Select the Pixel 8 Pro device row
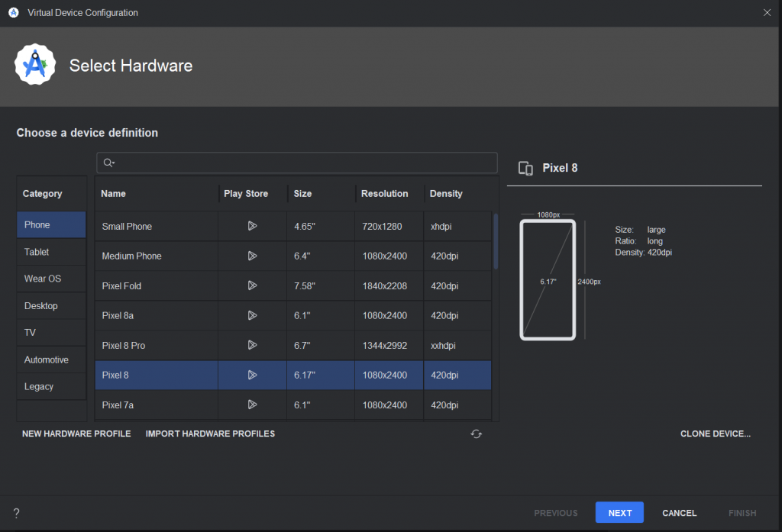Image resolution: width=782 pixels, height=532 pixels. 293,346
